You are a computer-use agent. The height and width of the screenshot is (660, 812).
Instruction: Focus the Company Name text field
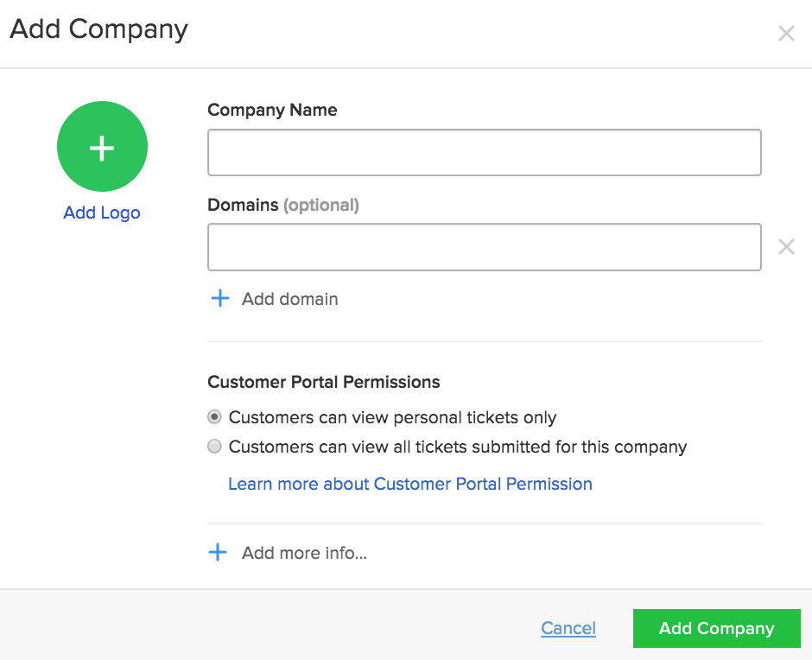485,152
